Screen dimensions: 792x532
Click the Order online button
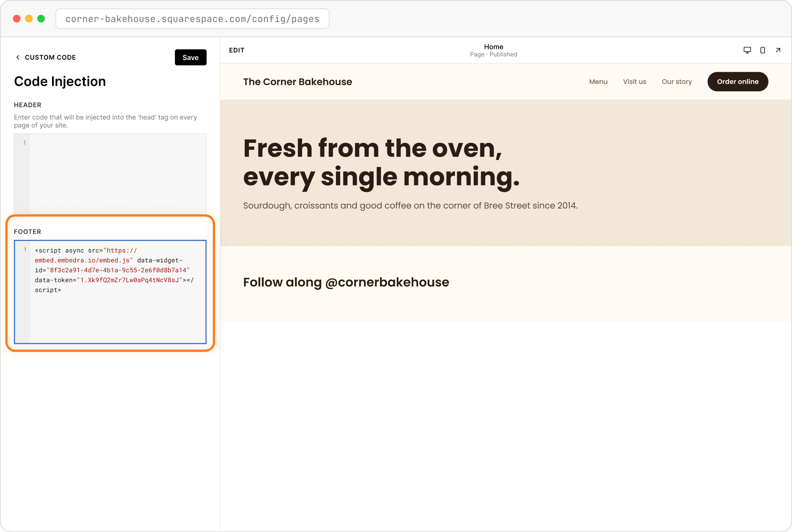pos(738,82)
